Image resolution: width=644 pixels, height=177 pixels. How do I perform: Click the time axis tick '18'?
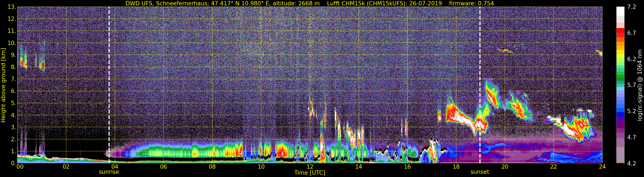tap(456, 167)
